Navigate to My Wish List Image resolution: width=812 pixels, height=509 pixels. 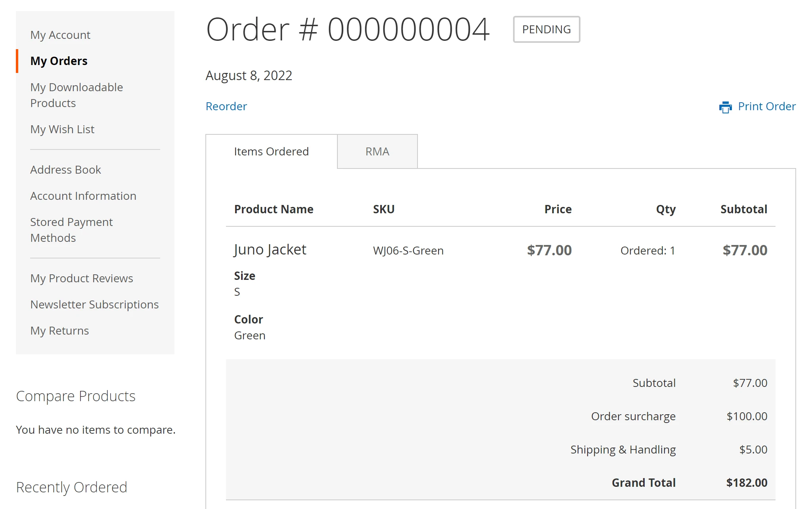pos(62,129)
